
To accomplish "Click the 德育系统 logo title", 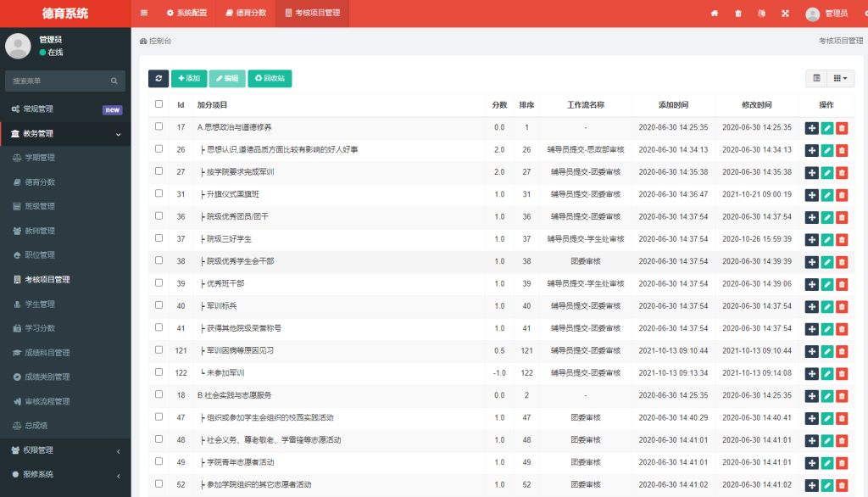I will [65, 14].
